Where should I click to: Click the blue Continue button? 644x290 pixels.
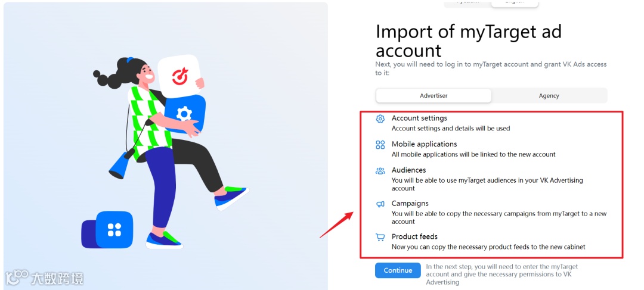[x=398, y=270]
